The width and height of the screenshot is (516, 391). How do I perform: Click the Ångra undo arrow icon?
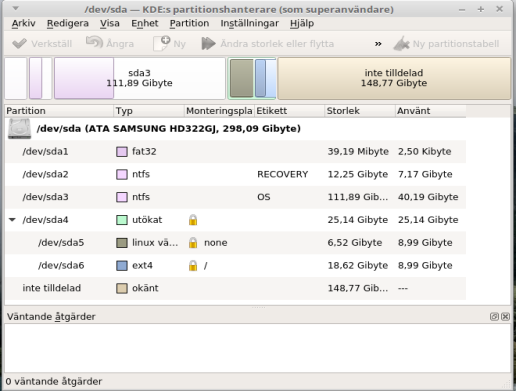tap(94, 43)
